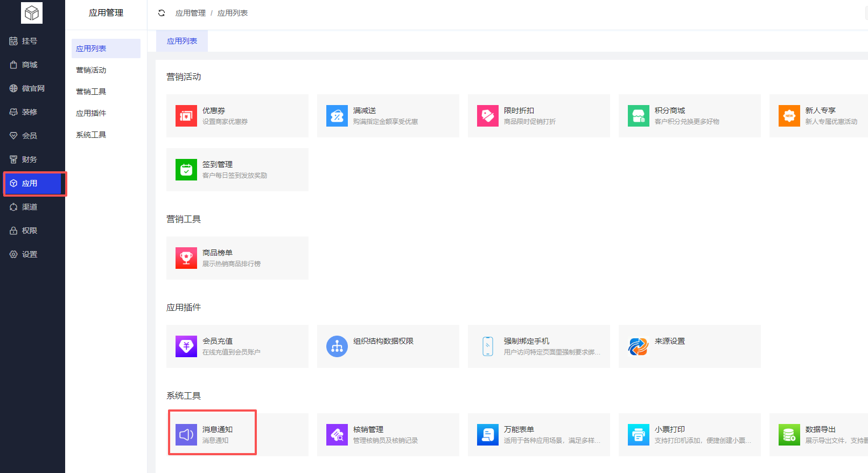The height and width of the screenshot is (473, 868).
Task: Open the 组织结构数据权限 hierarchy icon
Action: coord(337,346)
